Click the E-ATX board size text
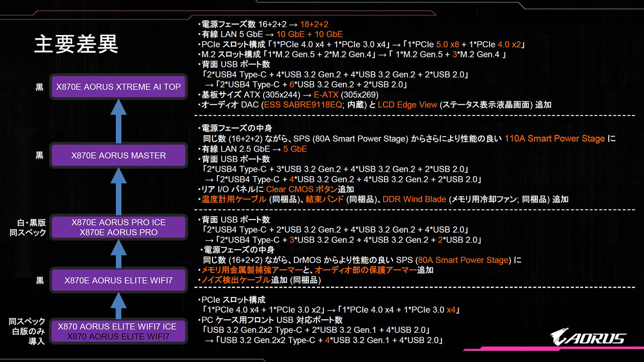The width and height of the screenshot is (644, 362). pyautogui.click(x=326, y=95)
